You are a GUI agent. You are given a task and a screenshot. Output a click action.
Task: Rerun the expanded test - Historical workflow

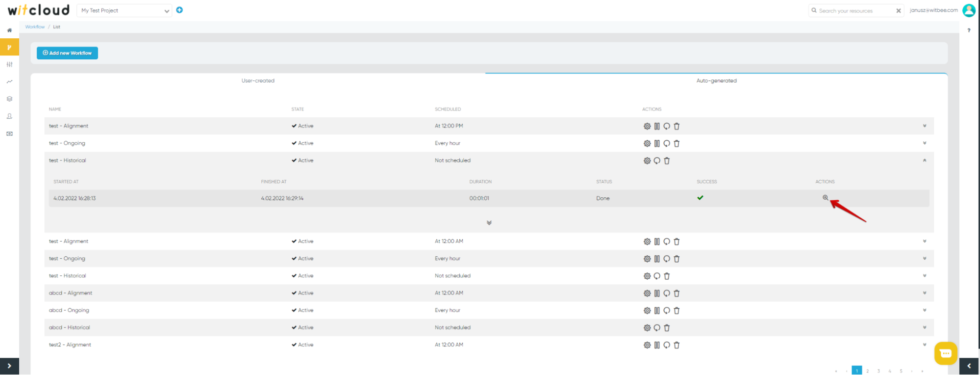657,161
